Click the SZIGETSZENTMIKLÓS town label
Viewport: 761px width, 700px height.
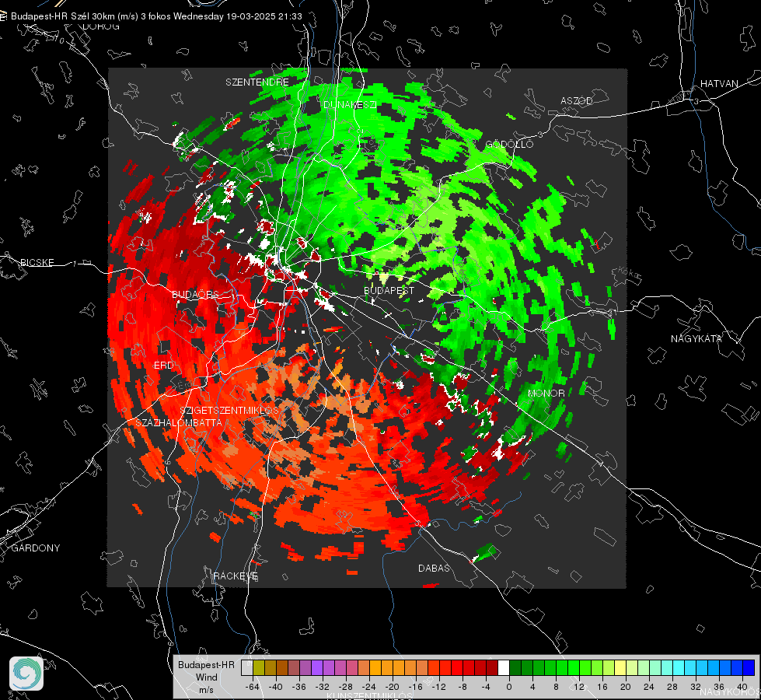[229, 411]
